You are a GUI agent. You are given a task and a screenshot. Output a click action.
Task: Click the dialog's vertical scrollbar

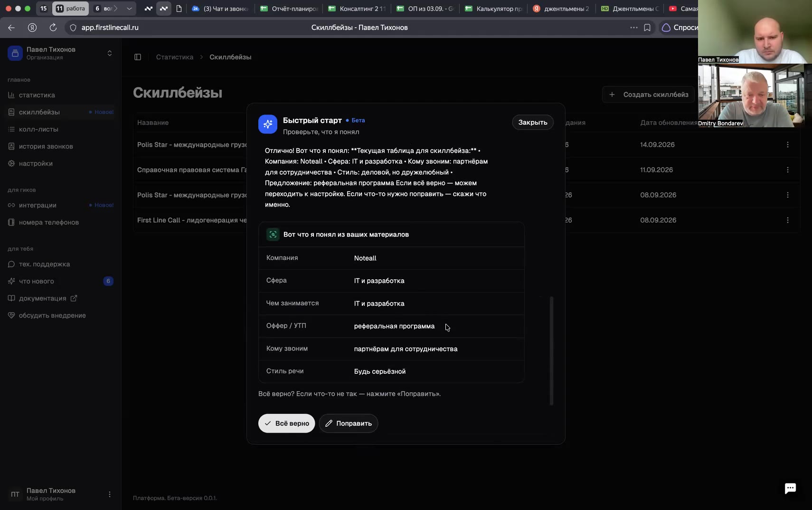click(x=551, y=350)
